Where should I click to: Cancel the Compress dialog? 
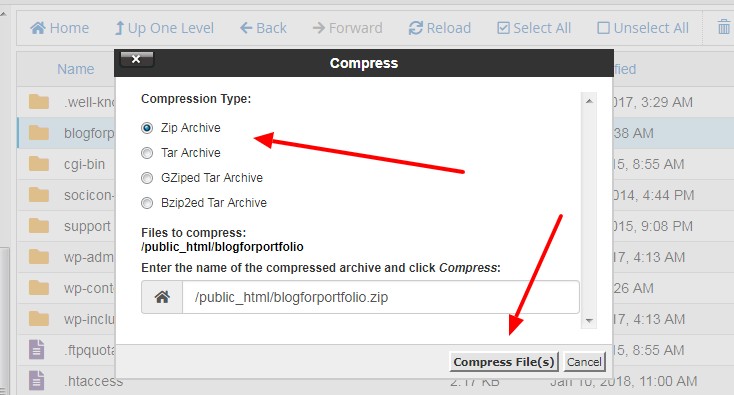584,362
